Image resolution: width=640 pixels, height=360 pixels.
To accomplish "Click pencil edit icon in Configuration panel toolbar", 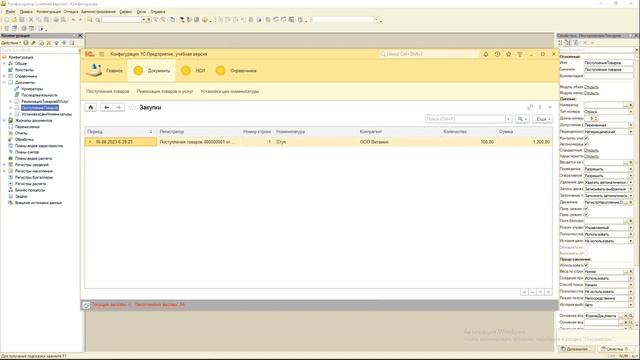I will pyautogui.click(x=33, y=43).
